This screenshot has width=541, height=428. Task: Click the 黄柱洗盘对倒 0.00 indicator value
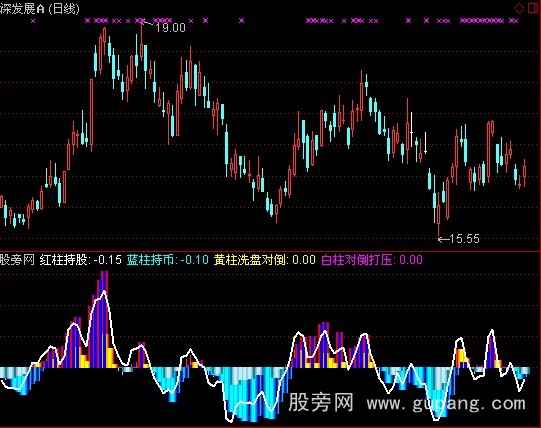(265, 260)
